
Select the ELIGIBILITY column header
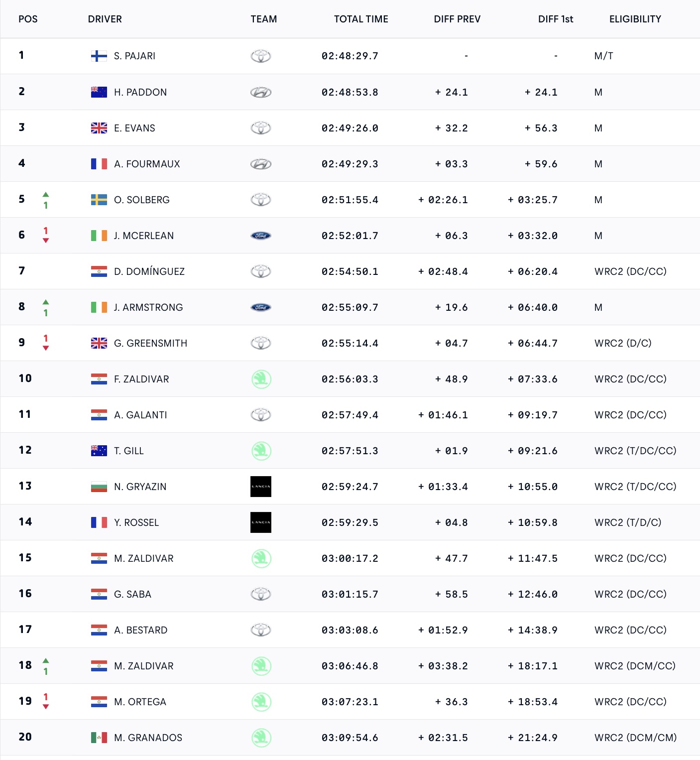pos(635,19)
